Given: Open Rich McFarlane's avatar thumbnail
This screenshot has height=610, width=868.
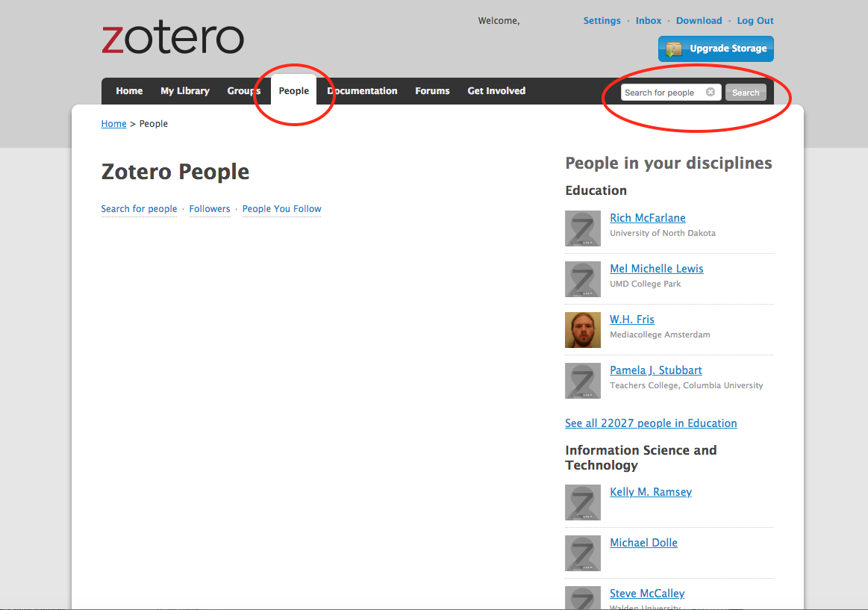Looking at the screenshot, I should coord(582,228).
